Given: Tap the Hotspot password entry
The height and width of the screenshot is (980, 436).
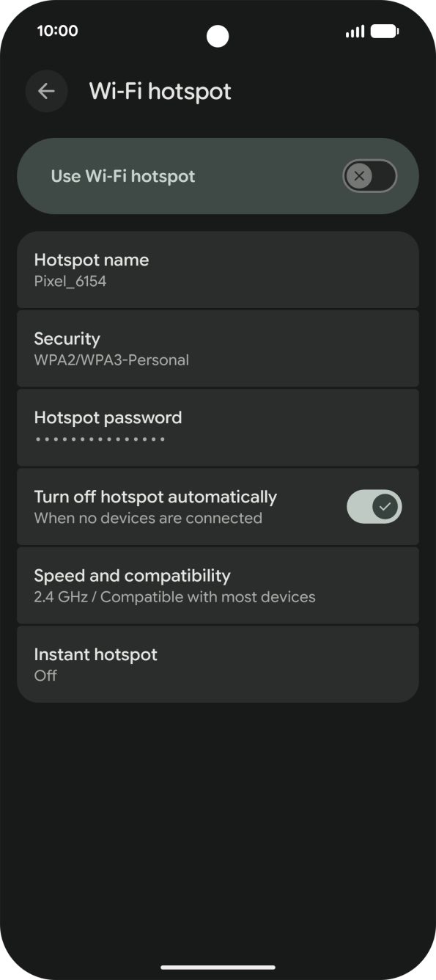Looking at the screenshot, I should point(218,427).
